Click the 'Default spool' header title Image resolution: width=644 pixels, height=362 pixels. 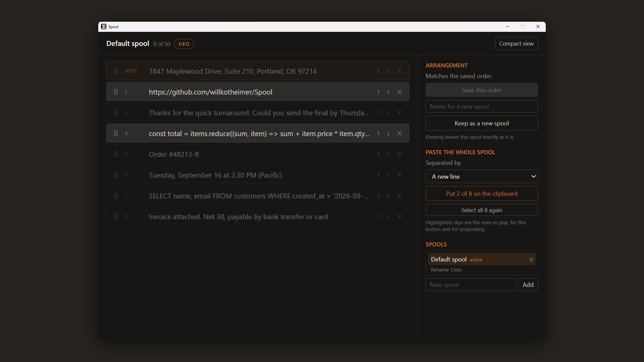128,44
